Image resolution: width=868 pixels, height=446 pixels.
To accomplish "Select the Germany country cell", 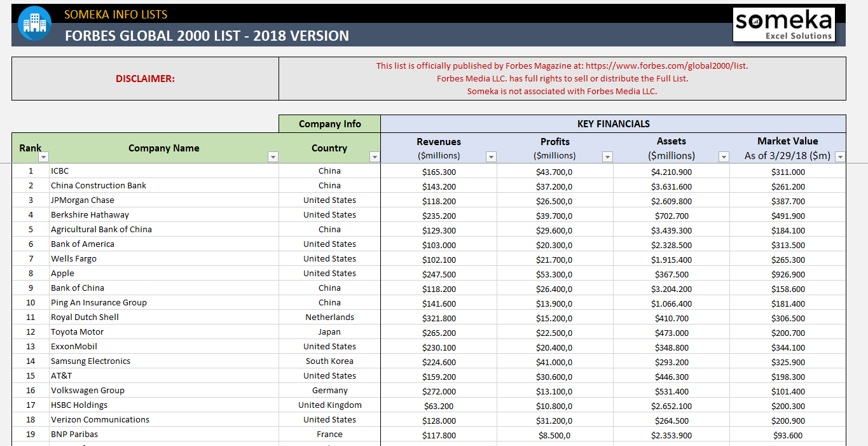I will (330, 391).
